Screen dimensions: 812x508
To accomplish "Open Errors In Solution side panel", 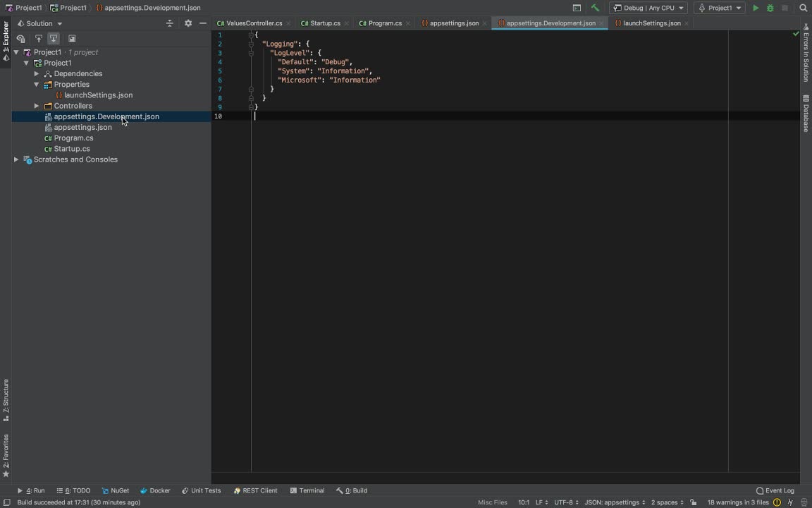I will pos(806,53).
